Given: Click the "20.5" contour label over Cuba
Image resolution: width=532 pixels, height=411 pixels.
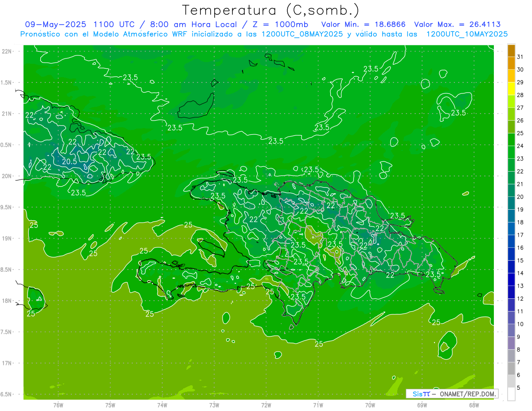Looking at the screenshot, I should (69, 161).
